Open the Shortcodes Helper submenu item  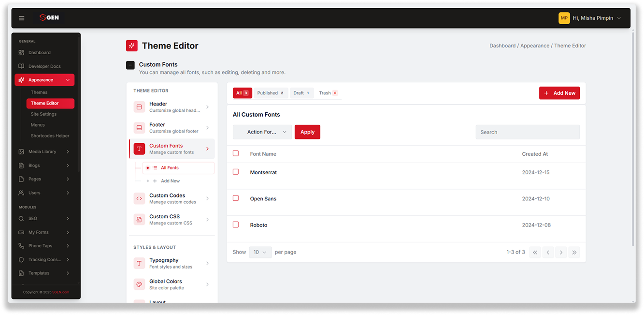[50, 136]
